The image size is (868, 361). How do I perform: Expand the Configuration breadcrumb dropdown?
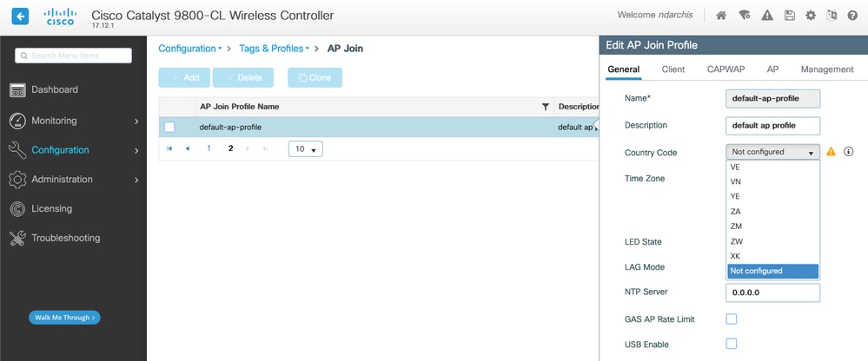point(190,49)
